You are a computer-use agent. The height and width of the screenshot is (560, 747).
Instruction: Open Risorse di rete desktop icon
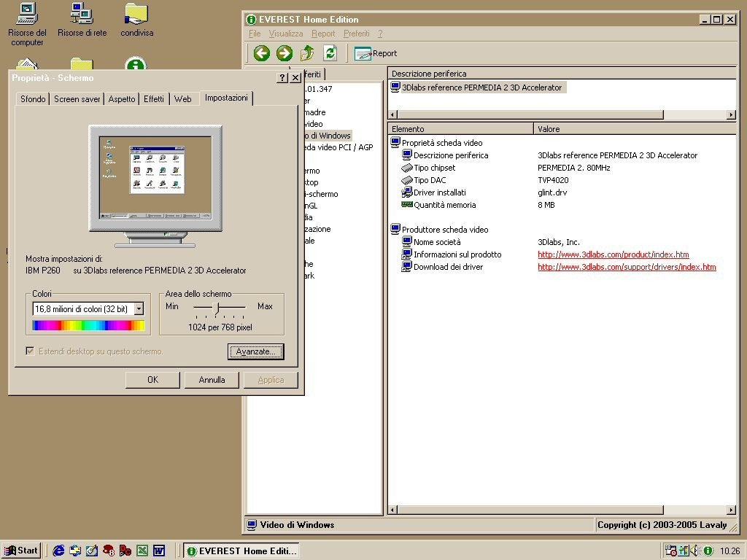pos(82,20)
